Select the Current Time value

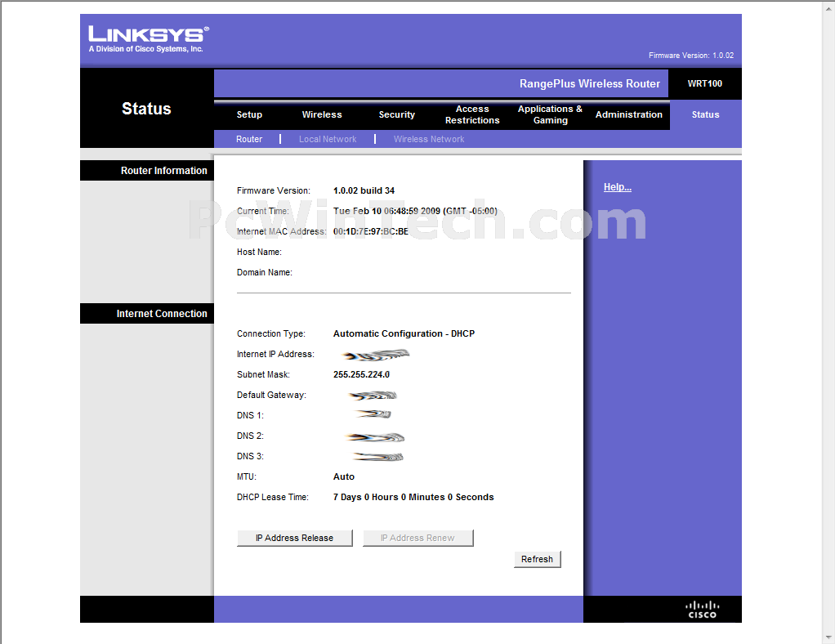pos(415,211)
